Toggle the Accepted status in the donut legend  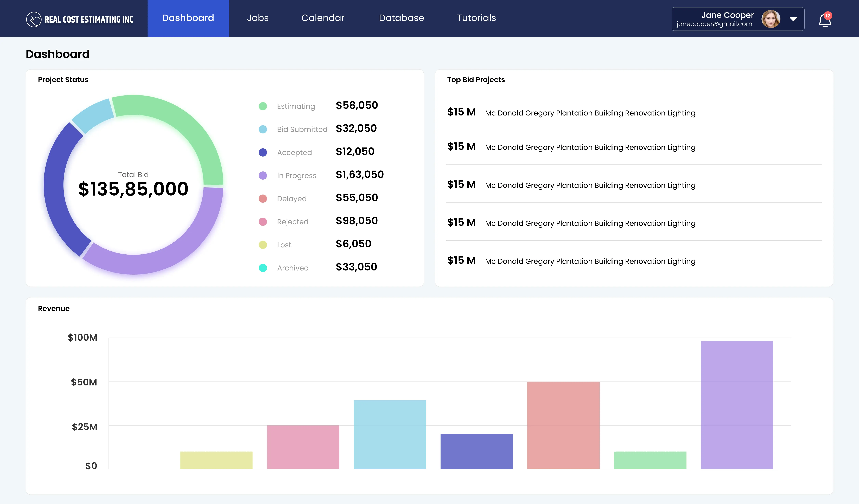[263, 152]
